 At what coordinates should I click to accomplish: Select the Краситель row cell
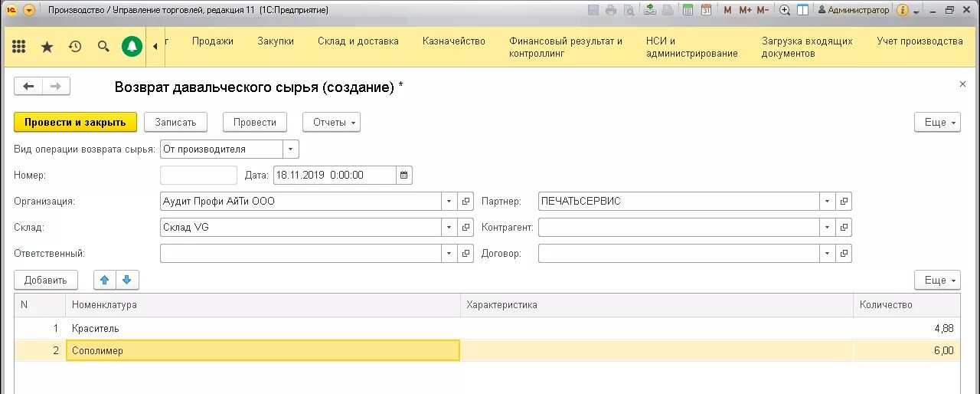(x=263, y=328)
